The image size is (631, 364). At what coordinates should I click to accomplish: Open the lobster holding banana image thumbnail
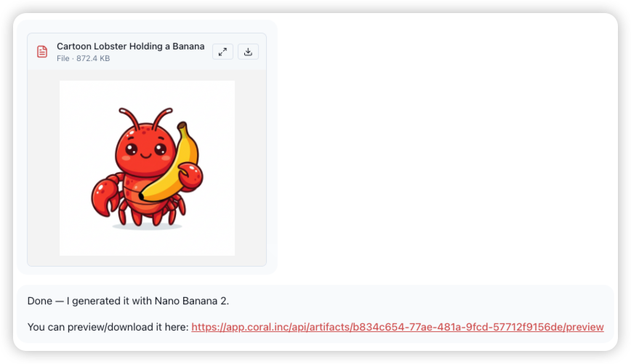(x=148, y=168)
